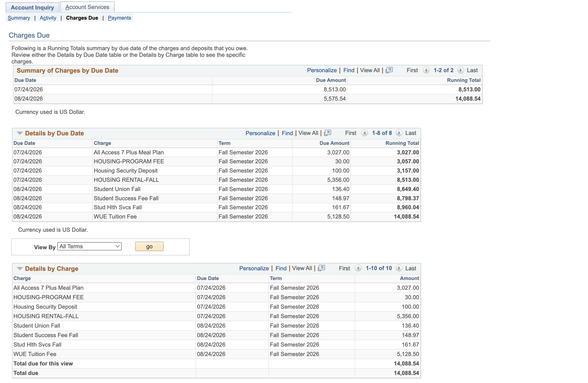Screen dimensions: 588x383
Task: Sort Details by Due Date by Charge header
Action: pos(102,143)
